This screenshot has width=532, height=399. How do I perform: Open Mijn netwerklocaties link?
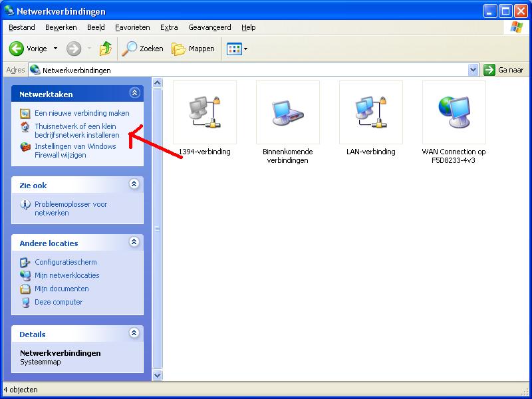coord(67,275)
